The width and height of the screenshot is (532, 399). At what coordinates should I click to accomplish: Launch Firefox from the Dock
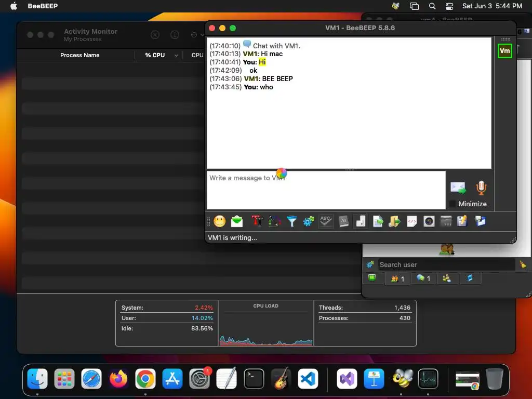coord(118,379)
